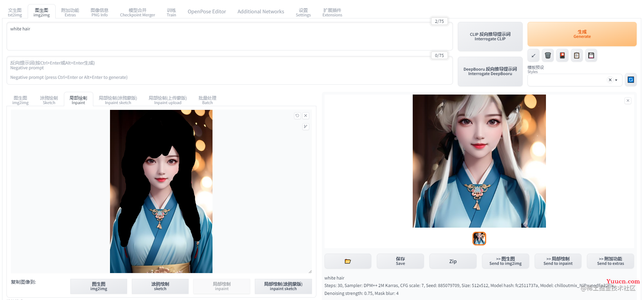This screenshot has height=300, width=644.
Task: Close the output image preview
Action: click(x=628, y=101)
